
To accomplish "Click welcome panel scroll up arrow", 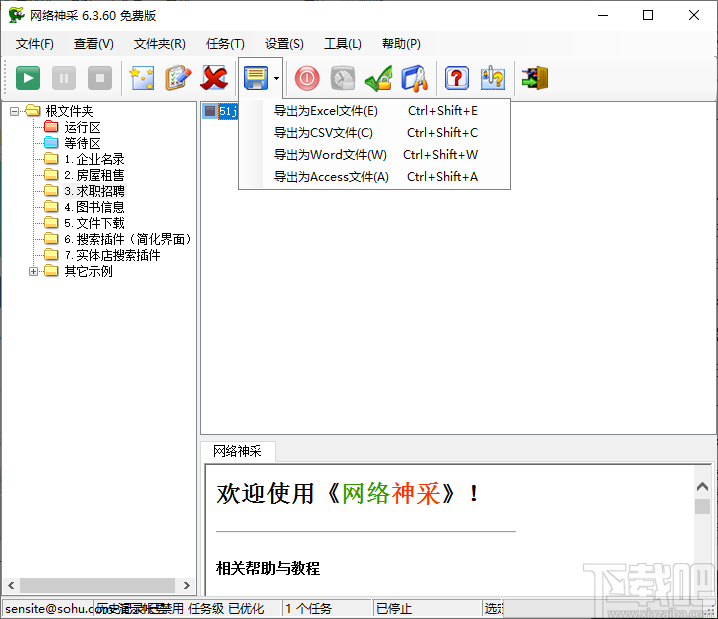I will coord(702,486).
